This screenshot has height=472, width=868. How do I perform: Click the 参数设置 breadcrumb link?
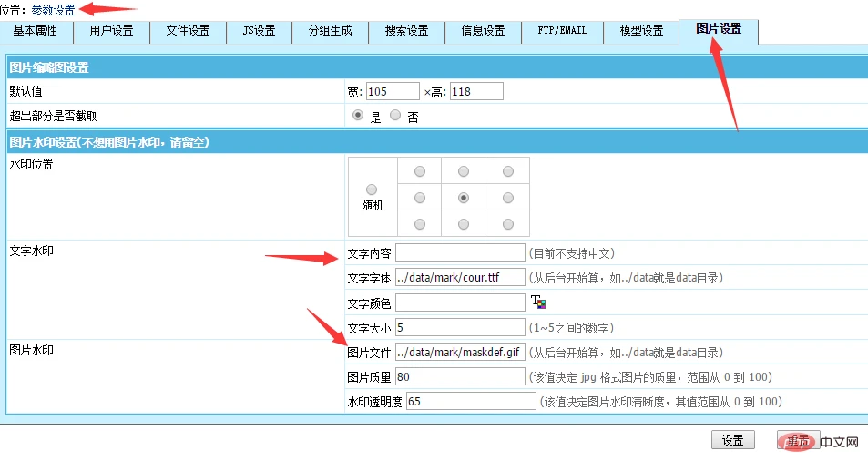tap(53, 10)
